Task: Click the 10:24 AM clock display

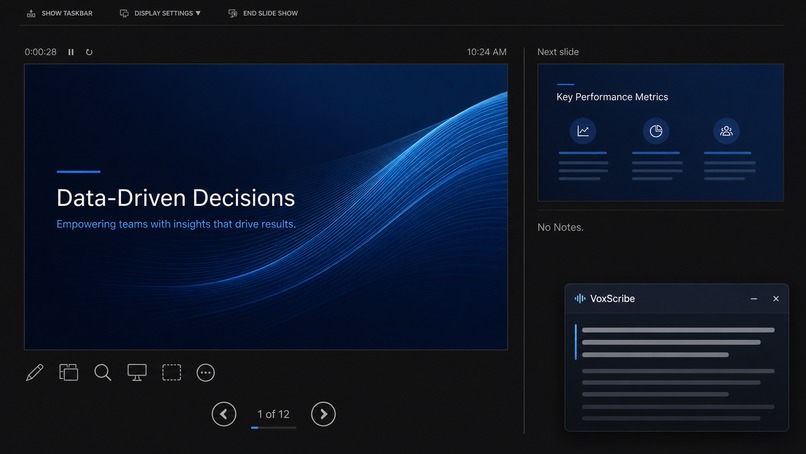Action: 486,52
